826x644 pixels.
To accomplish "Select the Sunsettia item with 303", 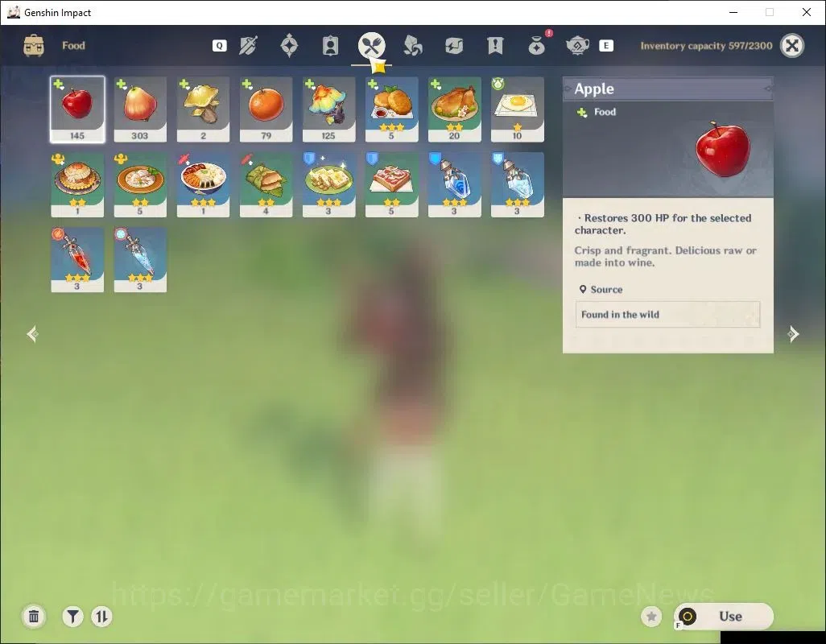I will pyautogui.click(x=140, y=109).
